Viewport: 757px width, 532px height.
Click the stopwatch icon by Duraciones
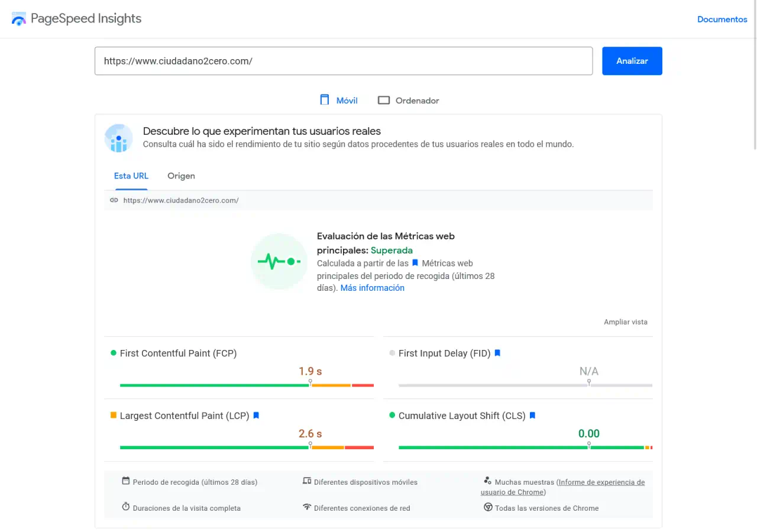coord(125,507)
